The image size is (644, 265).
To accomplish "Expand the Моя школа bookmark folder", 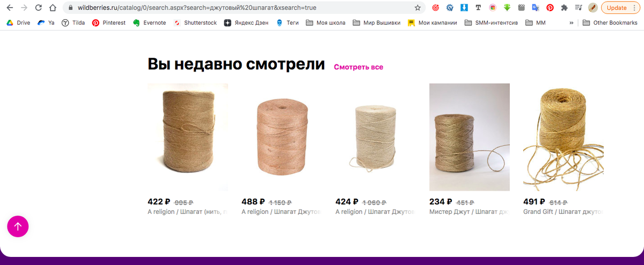I will [325, 23].
